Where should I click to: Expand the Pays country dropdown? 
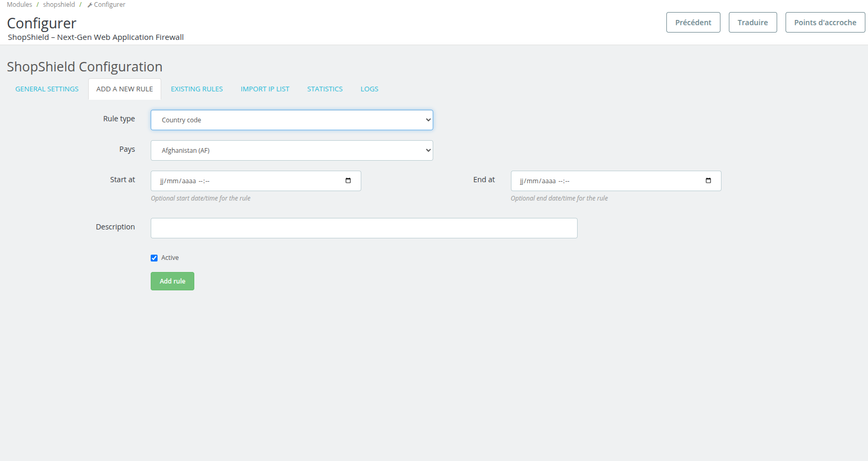292,150
